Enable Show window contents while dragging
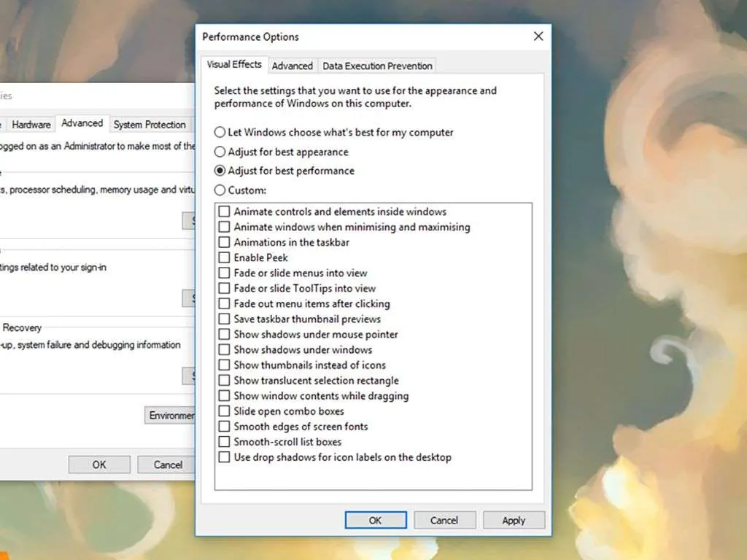 [x=225, y=396]
